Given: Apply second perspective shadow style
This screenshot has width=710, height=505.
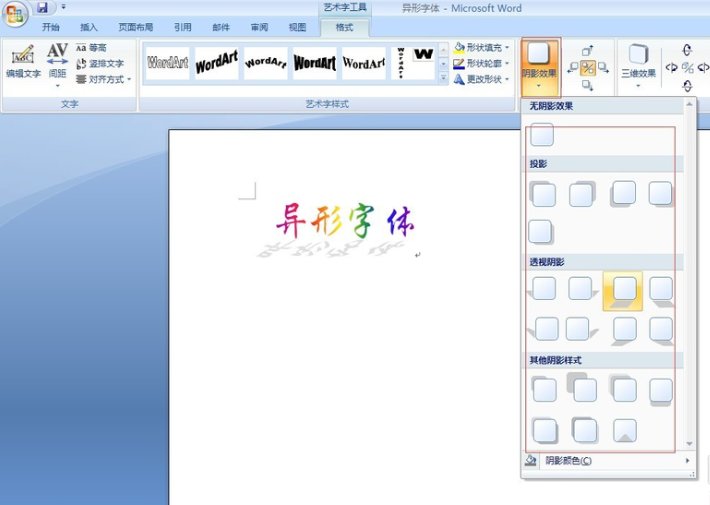Looking at the screenshot, I should pyautogui.click(x=582, y=289).
